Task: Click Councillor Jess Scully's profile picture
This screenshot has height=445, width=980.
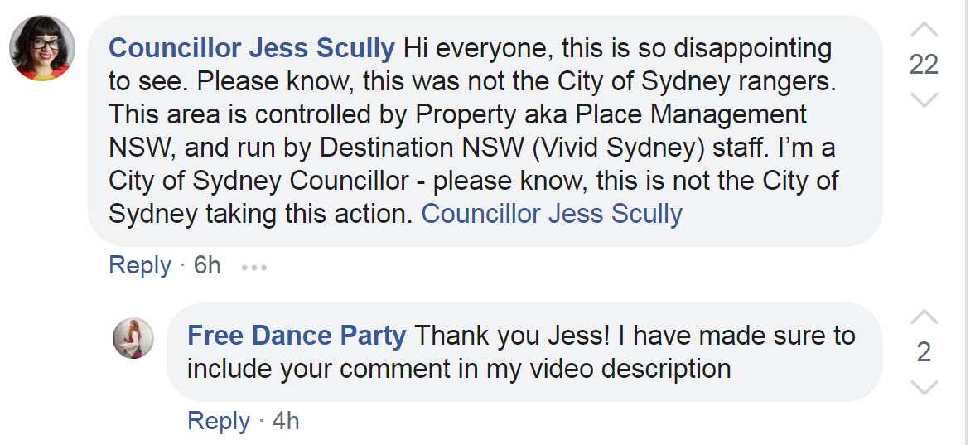Action: (42, 48)
